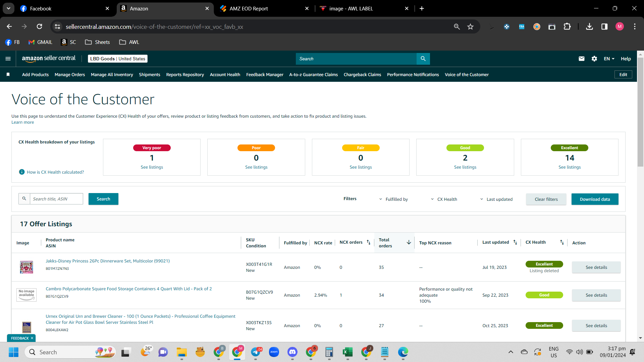The image size is (644, 362).
Task: Open a new browser tab
Action: point(422,8)
